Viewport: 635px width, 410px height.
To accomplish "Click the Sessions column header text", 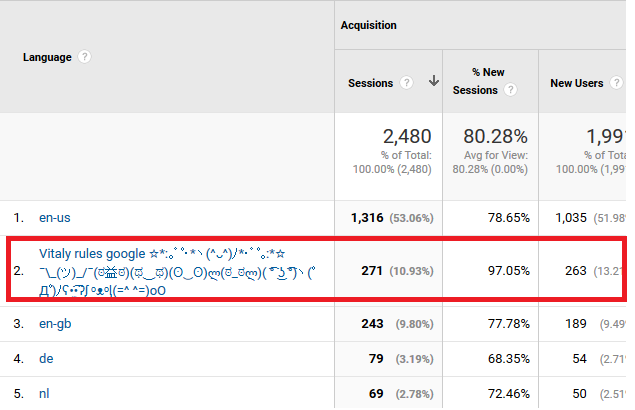I will [x=372, y=83].
